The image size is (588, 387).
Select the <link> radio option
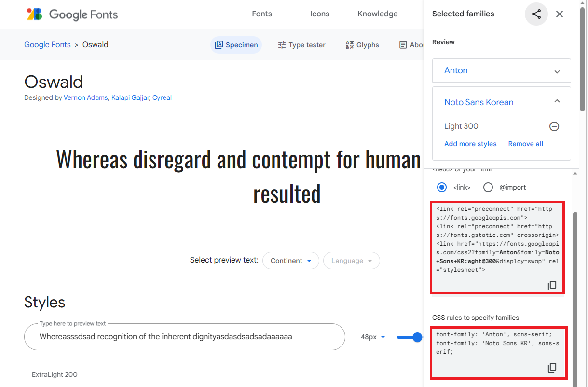[x=441, y=187]
